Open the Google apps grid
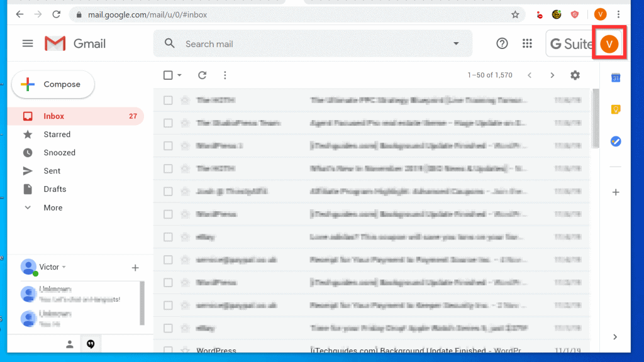The width and height of the screenshot is (644, 362). click(527, 43)
